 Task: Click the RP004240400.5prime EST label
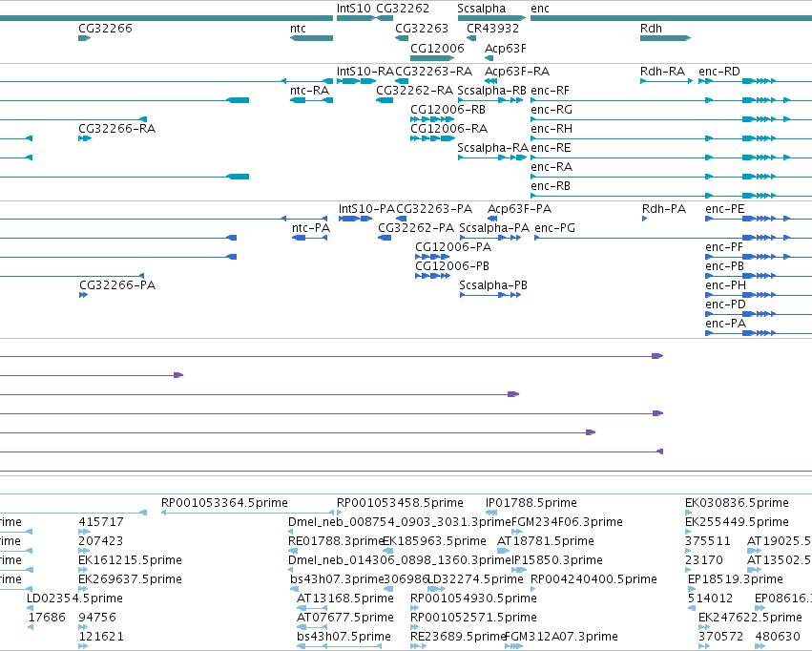click(x=594, y=579)
